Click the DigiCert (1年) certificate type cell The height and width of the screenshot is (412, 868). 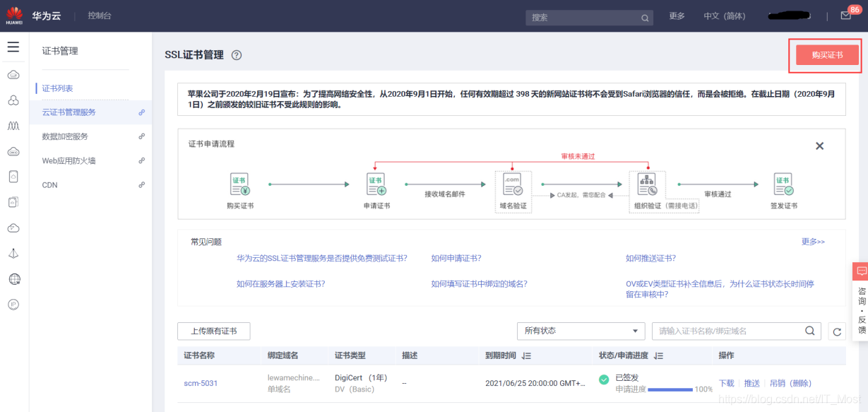[361, 378]
